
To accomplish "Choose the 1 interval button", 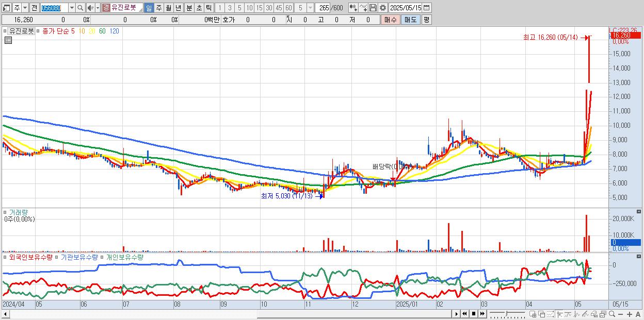I will tap(220, 8).
